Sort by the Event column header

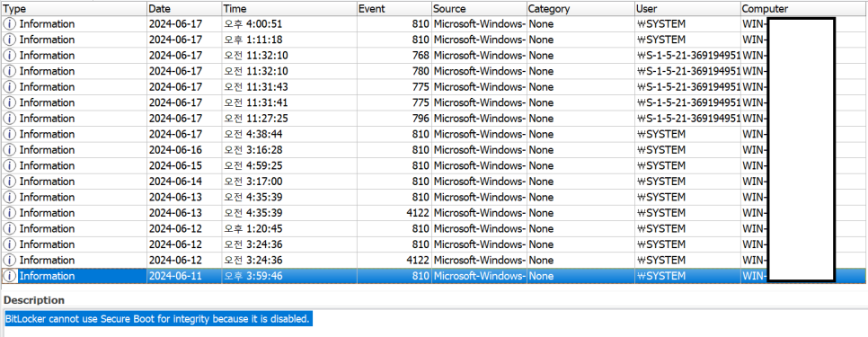[394, 9]
